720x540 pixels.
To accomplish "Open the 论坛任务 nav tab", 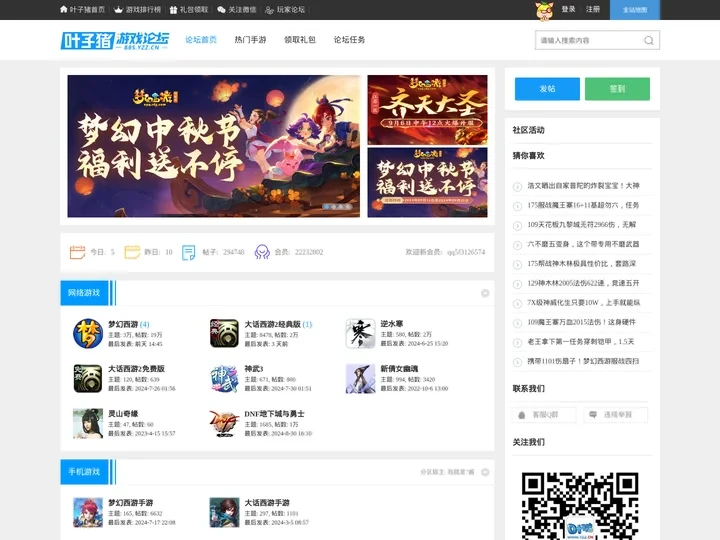I will click(x=349, y=40).
